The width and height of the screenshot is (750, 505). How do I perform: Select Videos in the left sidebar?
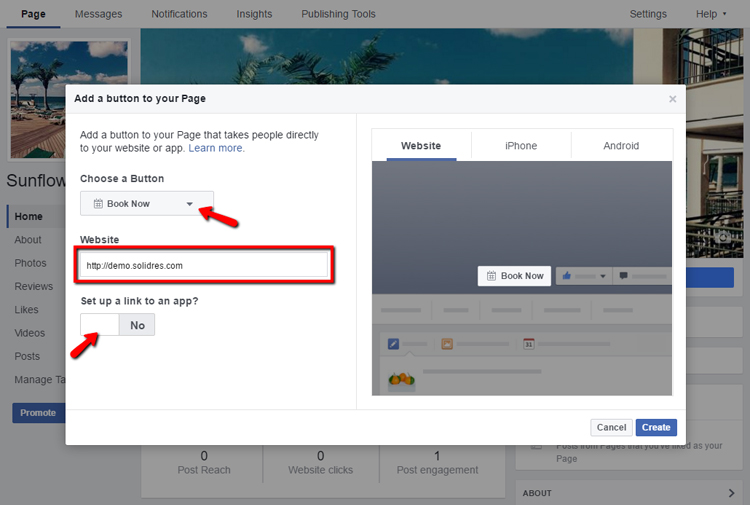click(x=30, y=333)
